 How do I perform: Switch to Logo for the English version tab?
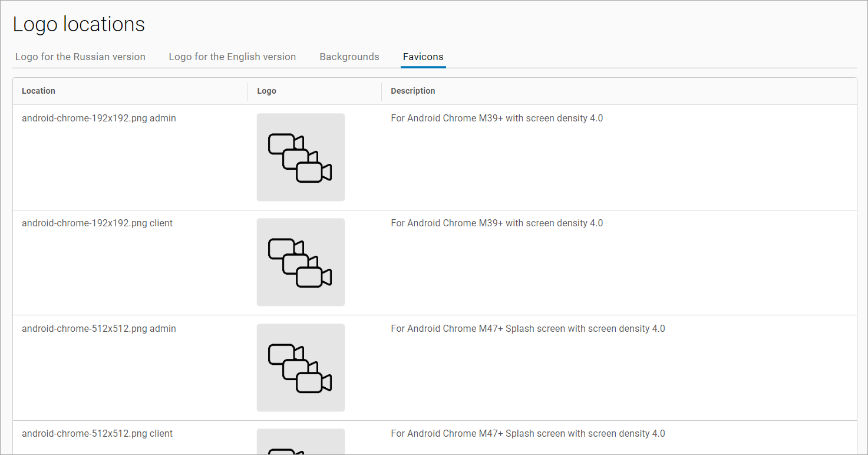pos(232,57)
